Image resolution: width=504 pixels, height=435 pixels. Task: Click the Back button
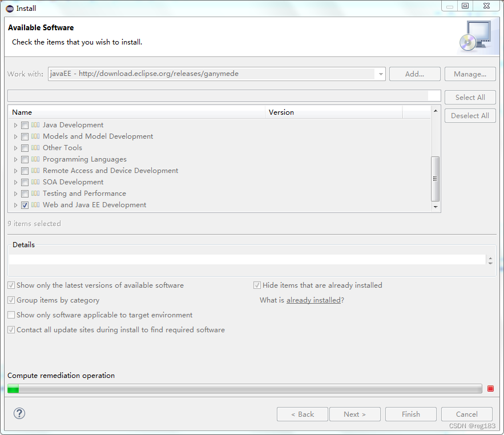[303, 414]
